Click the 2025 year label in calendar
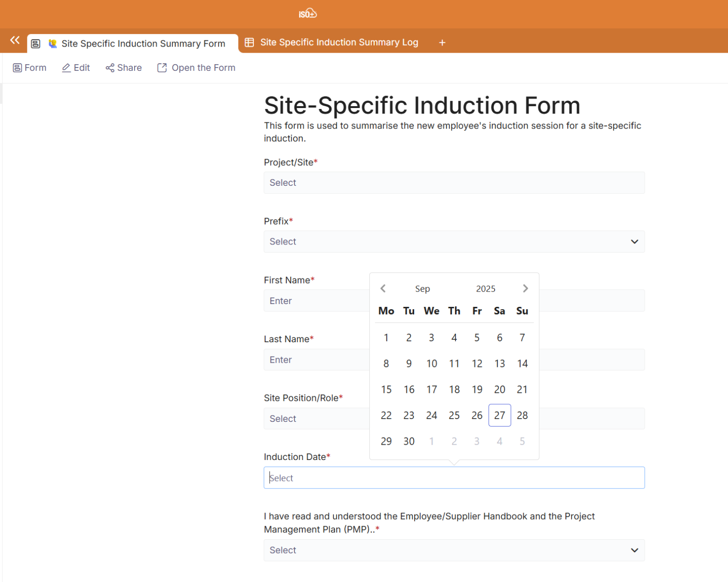 pos(485,289)
